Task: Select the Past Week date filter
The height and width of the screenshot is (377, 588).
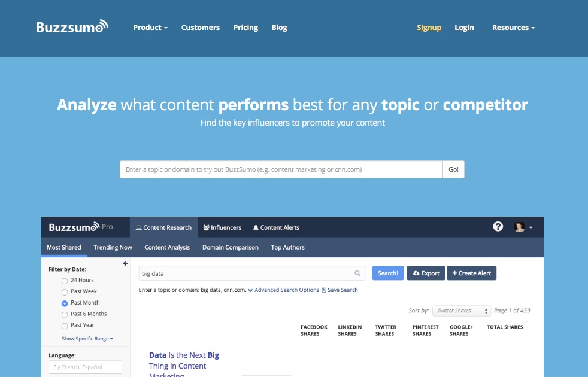Action: tap(65, 292)
